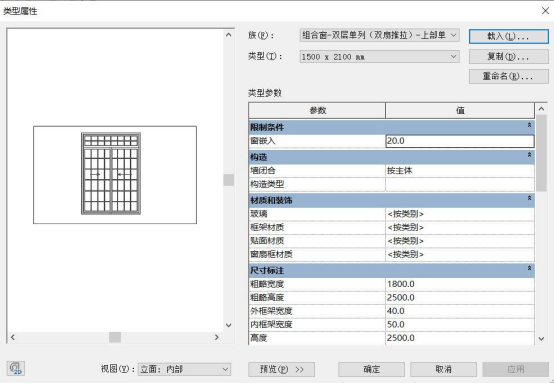
Task: Click the parameter table scrollbar thumb
Action: (x=541, y=153)
